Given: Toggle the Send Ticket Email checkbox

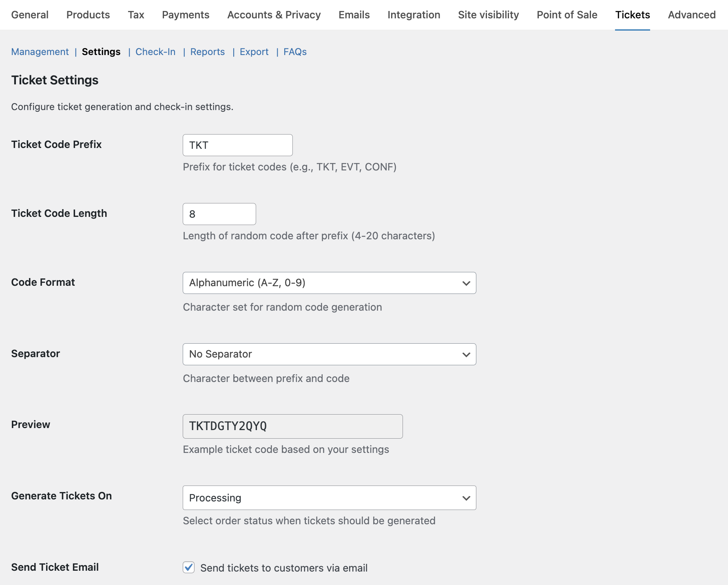Looking at the screenshot, I should [189, 567].
